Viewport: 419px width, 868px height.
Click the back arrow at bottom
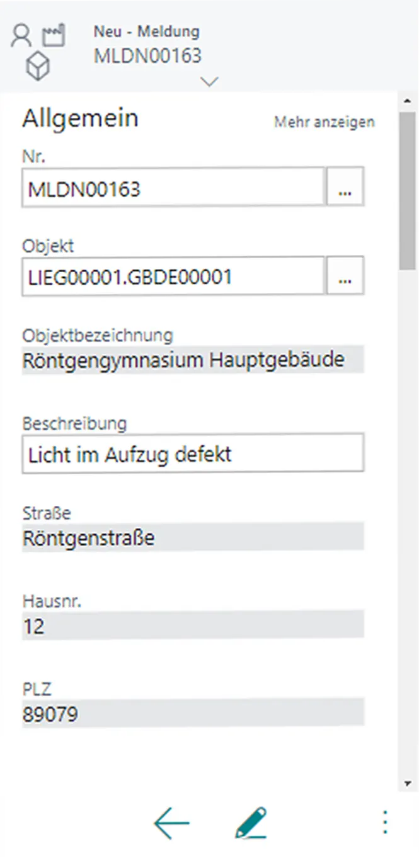coord(171,823)
